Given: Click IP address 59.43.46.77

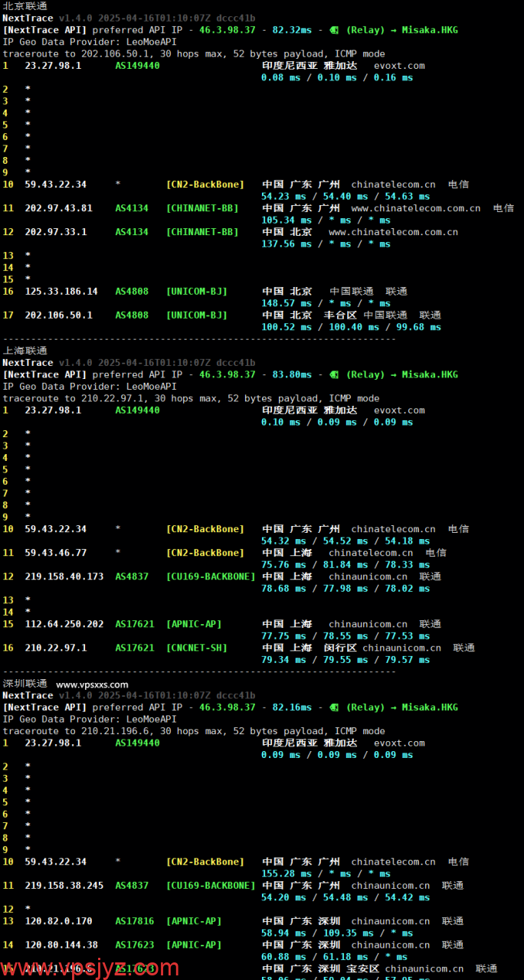Looking at the screenshot, I should click(x=55, y=553).
